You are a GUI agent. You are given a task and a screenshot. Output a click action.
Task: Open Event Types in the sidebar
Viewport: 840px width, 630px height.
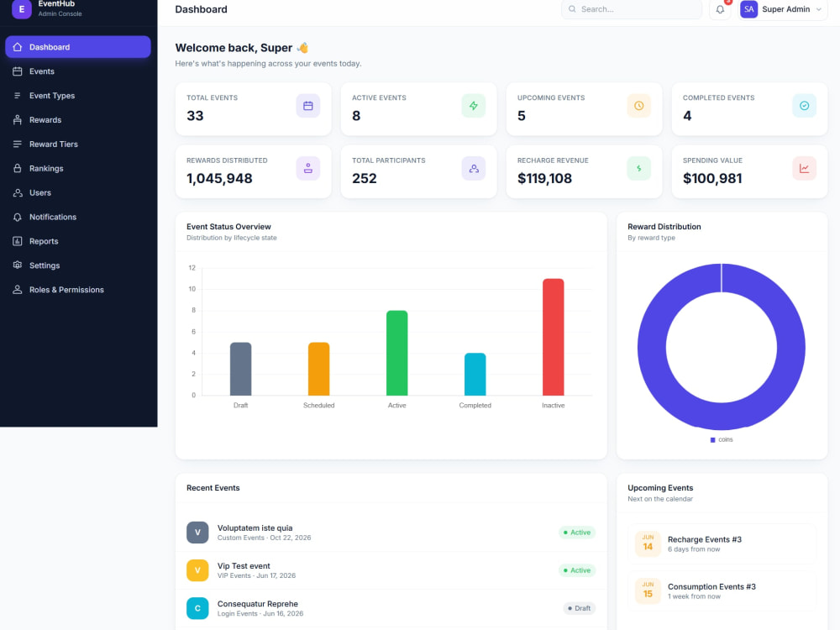(x=78, y=96)
